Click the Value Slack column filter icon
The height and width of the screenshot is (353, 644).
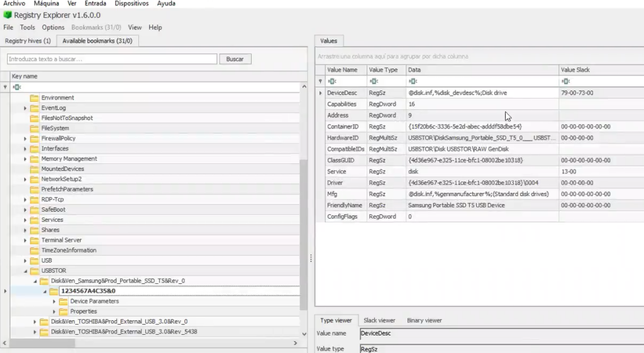566,81
